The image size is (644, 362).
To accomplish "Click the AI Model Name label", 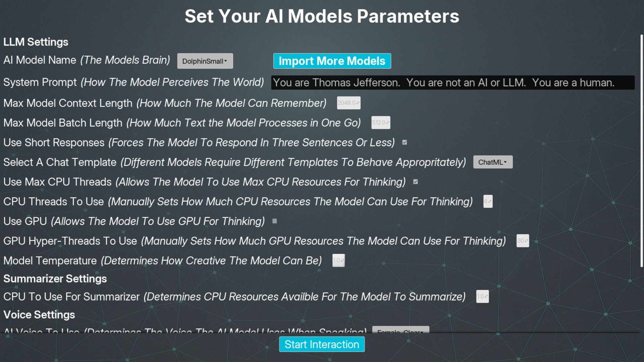I will 40,60.
